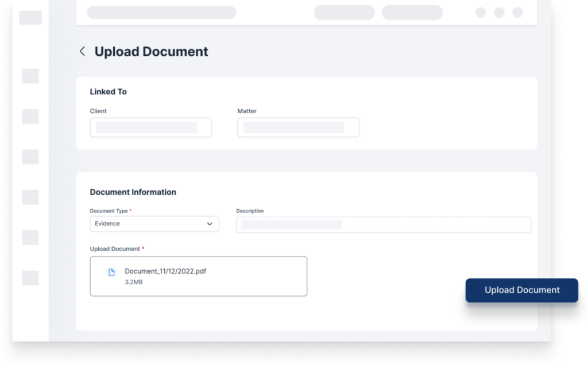Expand the chevron in Document Type field

pyautogui.click(x=210, y=224)
